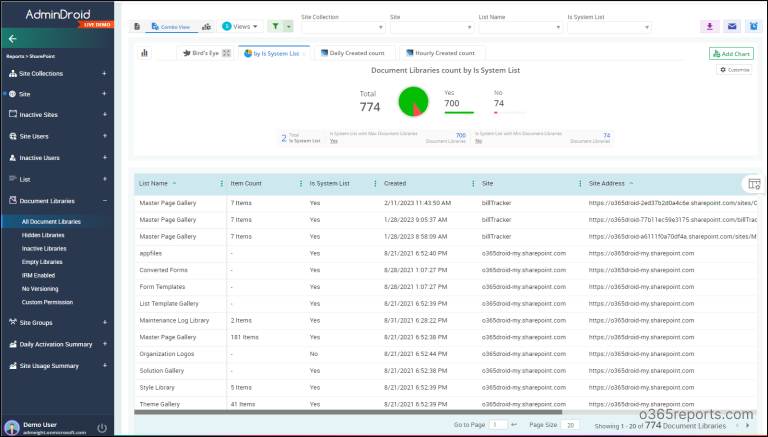The width and height of the screenshot is (768, 437).
Task: Expand the Bird's Eye view fullscreen icon
Action: [226, 53]
